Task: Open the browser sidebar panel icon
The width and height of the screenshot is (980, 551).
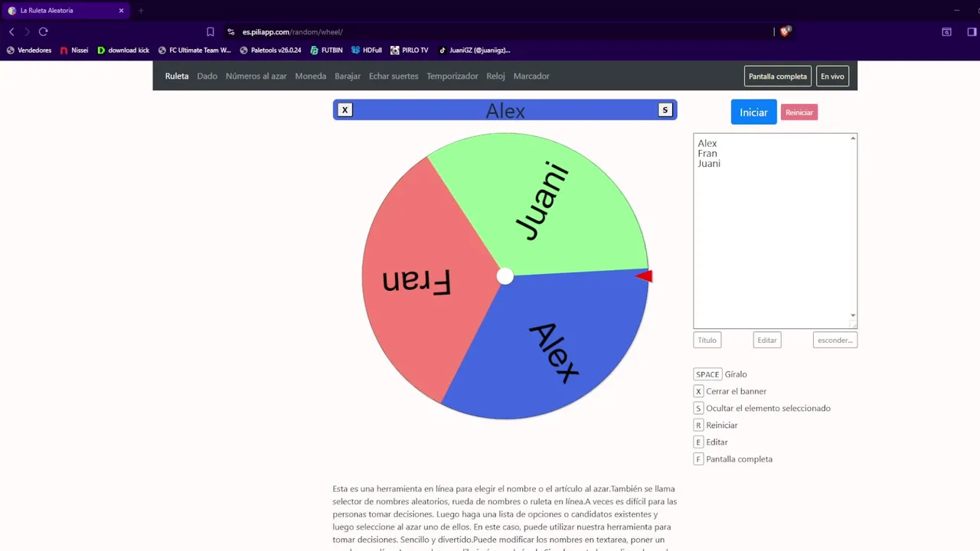Action: click(x=972, y=31)
